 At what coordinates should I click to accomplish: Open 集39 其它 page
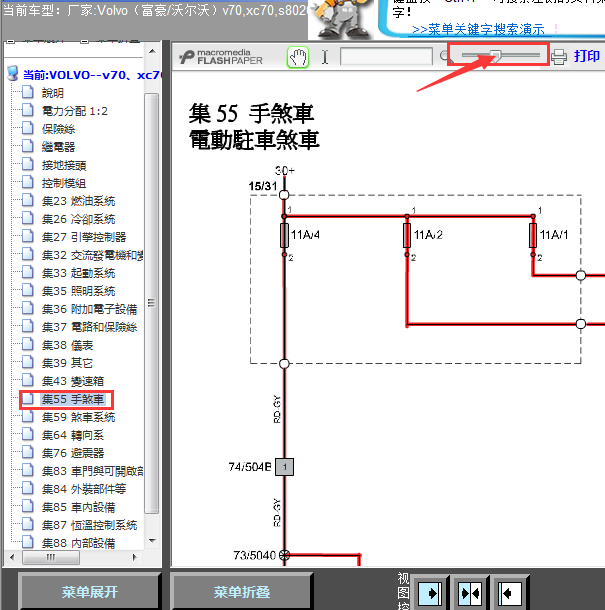pyautogui.click(x=67, y=363)
